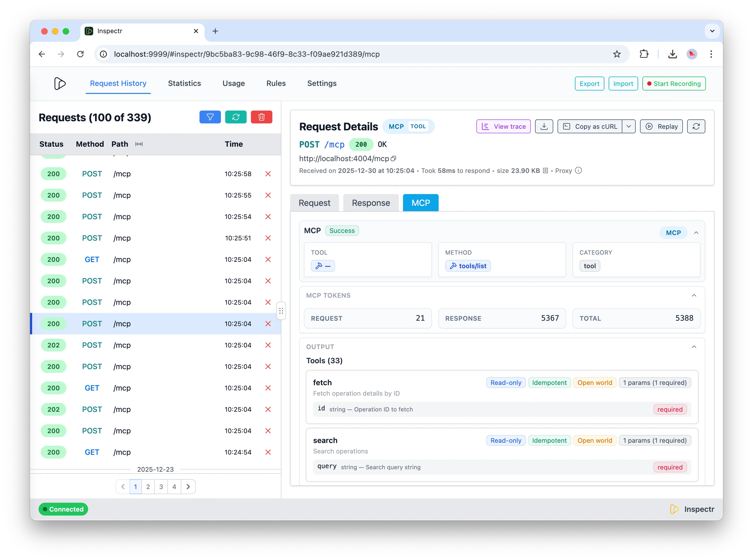Click the Export button
The width and height of the screenshot is (753, 560).
[589, 84]
